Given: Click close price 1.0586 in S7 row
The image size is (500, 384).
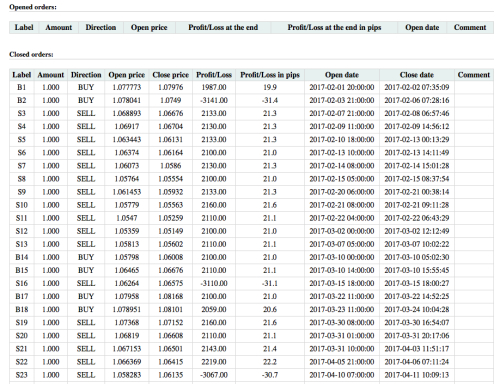Looking at the screenshot, I should [170, 166].
